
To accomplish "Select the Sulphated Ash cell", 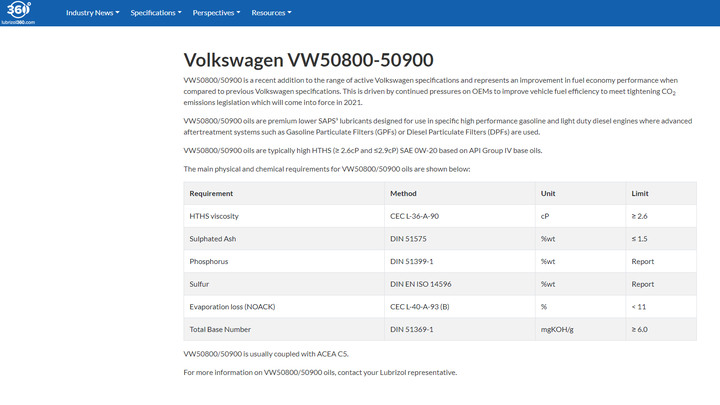I will click(284, 239).
